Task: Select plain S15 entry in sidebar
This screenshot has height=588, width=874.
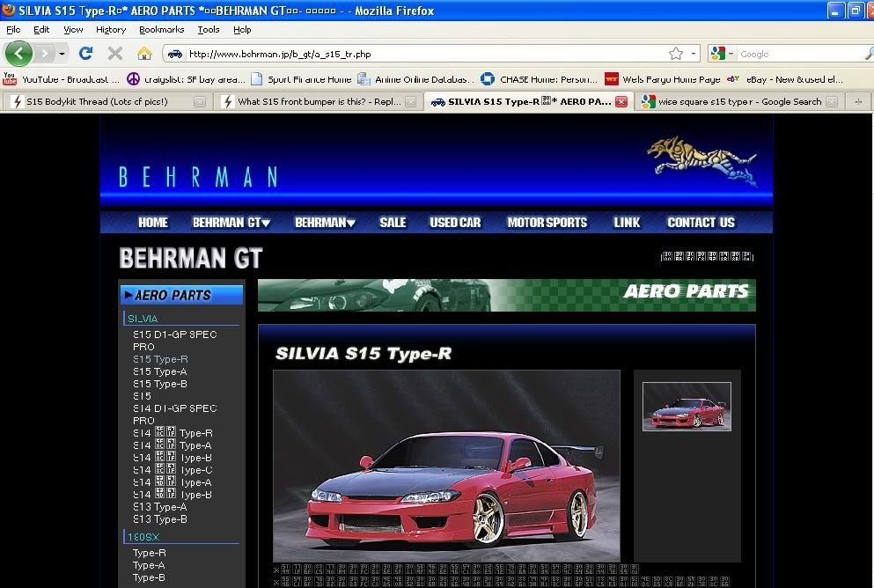Action: tap(142, 396)
